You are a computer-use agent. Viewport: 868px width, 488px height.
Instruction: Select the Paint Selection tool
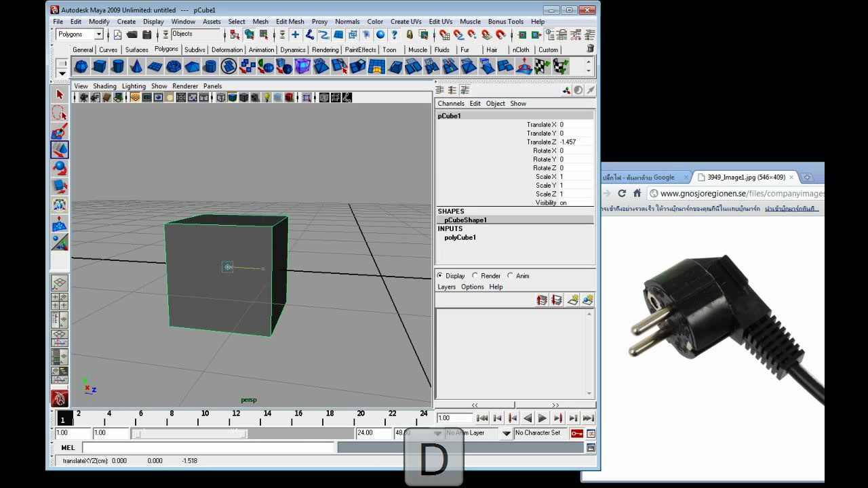click(60, 131)
